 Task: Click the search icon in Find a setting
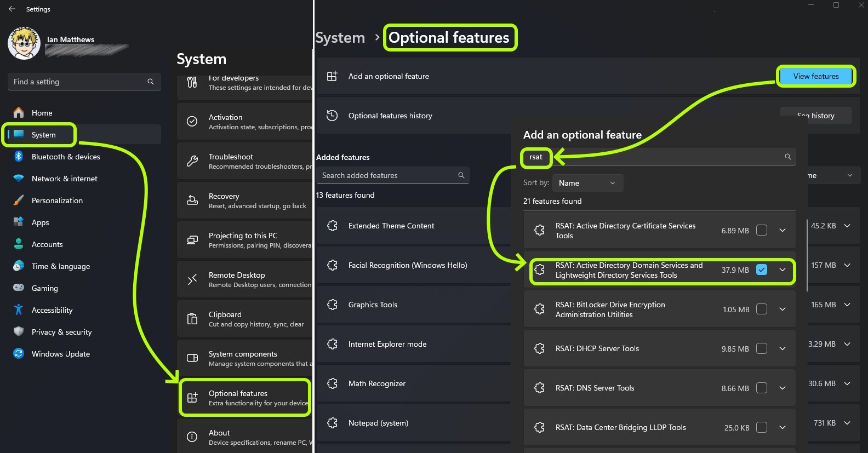click(151, 82)
